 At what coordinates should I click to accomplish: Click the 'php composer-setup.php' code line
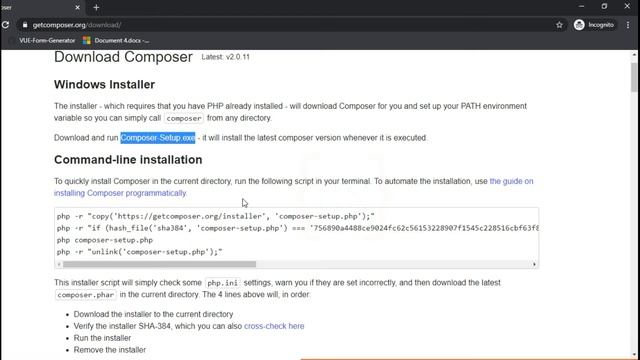105,240
